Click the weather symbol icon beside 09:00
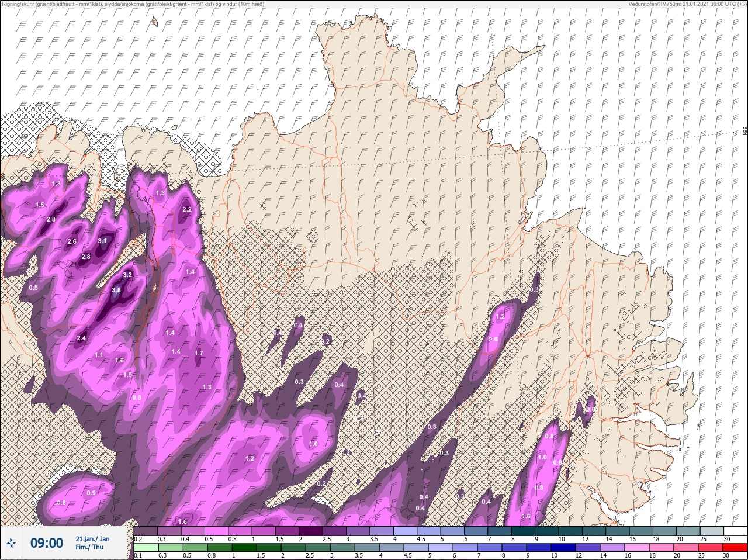Viewport: 748px width, 560px height. (12, 544)
